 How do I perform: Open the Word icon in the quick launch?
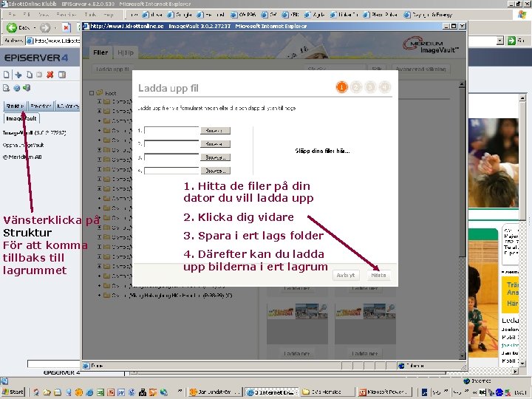coord(121,392)
